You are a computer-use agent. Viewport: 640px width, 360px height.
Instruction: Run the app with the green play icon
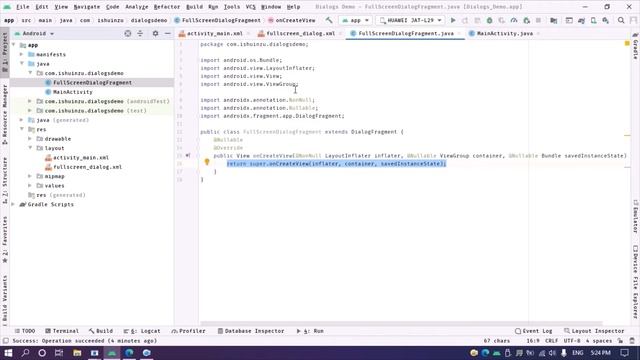click(x=453, y=20)
